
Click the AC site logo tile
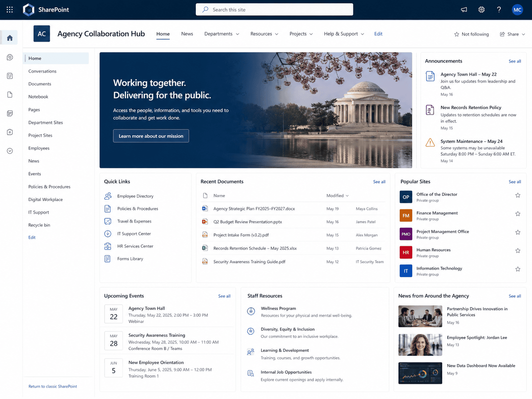click(x=42, y=34)
